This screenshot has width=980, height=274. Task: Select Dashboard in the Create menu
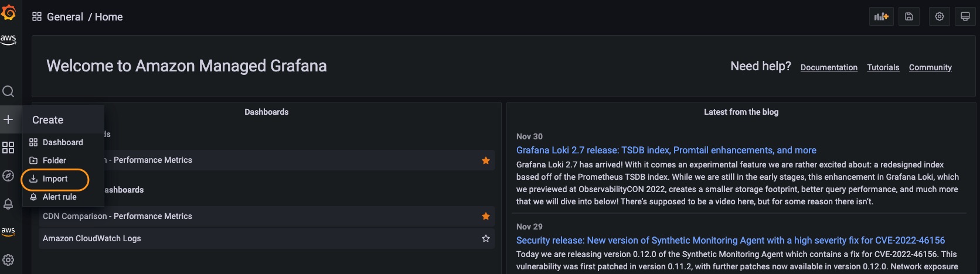pos(63,142)
